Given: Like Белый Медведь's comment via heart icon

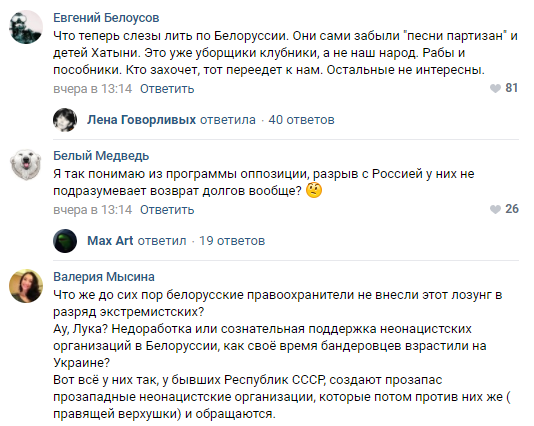Looking at the screenshot, I should (495, 209).
